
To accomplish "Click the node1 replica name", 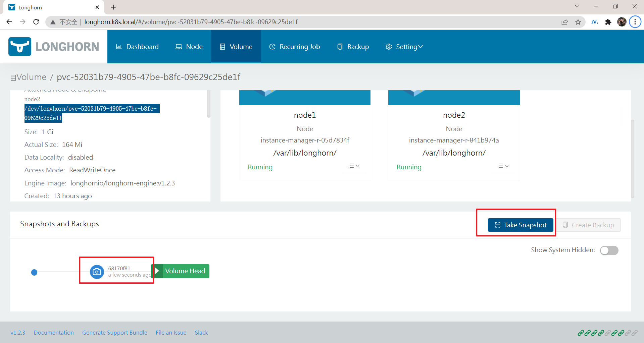I will click(x=305, y=115).
